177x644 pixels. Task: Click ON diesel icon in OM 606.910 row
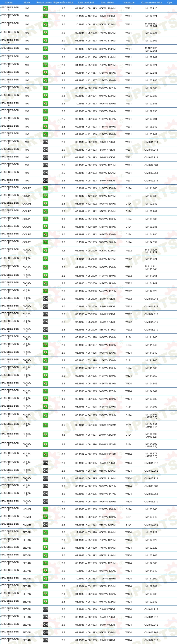[x=45, y=502]
